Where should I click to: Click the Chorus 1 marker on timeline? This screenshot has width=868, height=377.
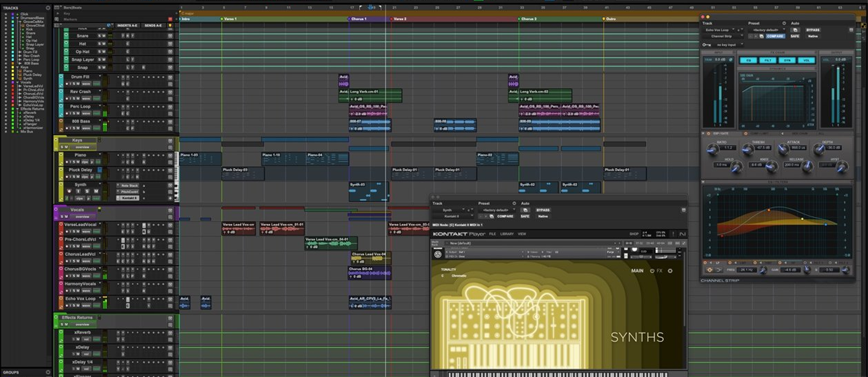[x=358, y=19]
